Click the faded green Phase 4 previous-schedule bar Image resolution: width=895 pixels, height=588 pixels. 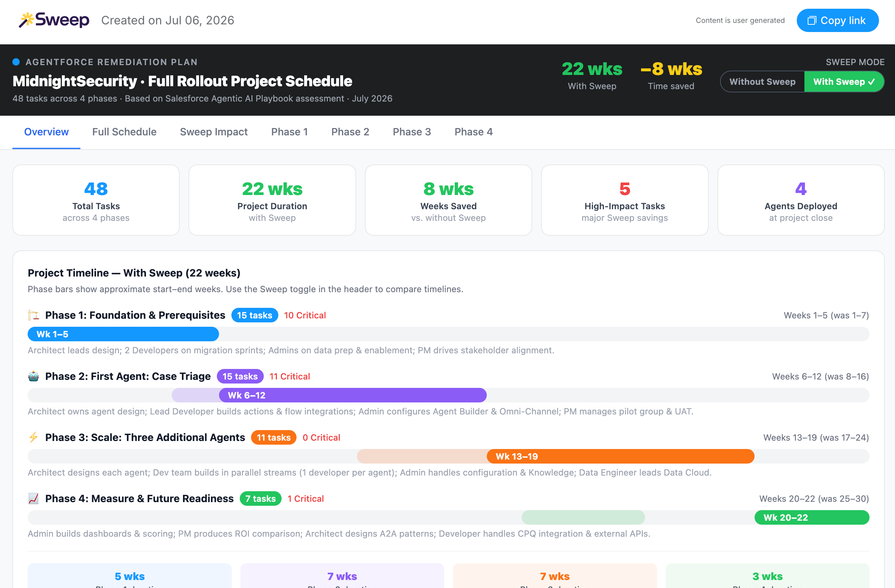[583, 517]
